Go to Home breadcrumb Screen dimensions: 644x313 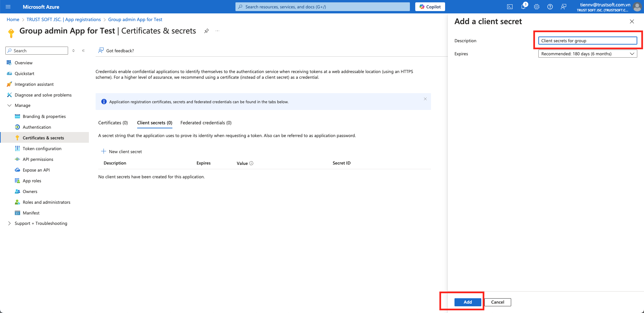13,19
